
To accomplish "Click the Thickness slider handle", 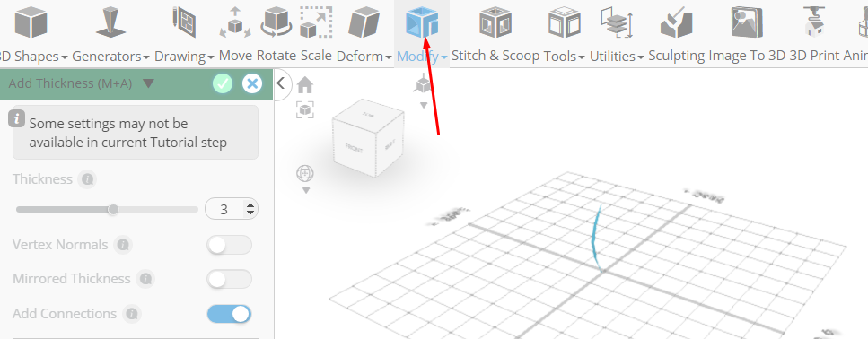I will coord(113,210).
